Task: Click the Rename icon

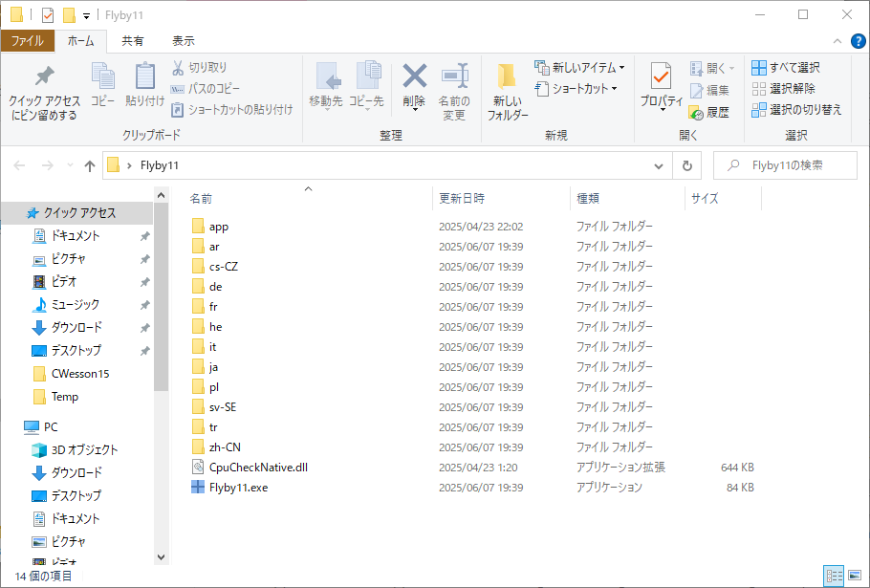Action: [x=454, y=92]
